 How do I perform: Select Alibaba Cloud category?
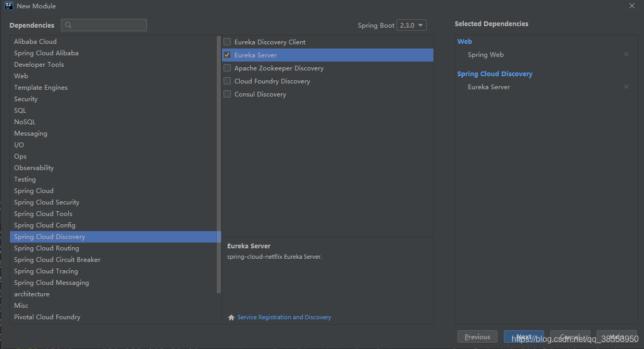click(x=113, y=42)
